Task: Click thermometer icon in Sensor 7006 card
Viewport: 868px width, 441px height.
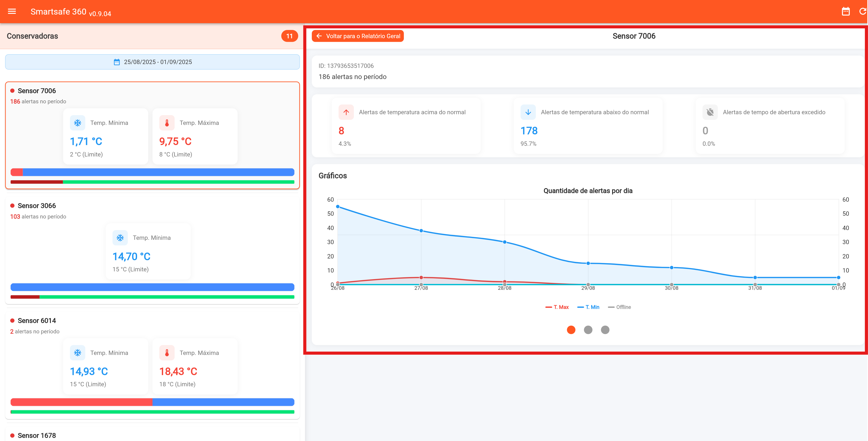Action: [x=167, y=123]
